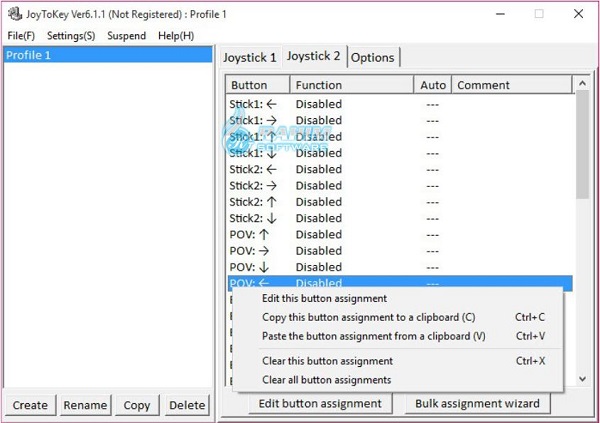Switch to the Joystick 1 tab

pos(249,58)
